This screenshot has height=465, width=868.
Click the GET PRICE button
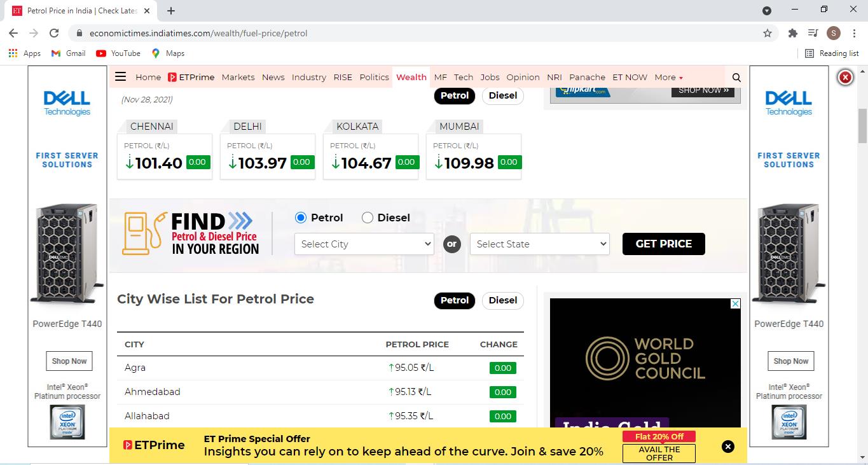[664, 244]
